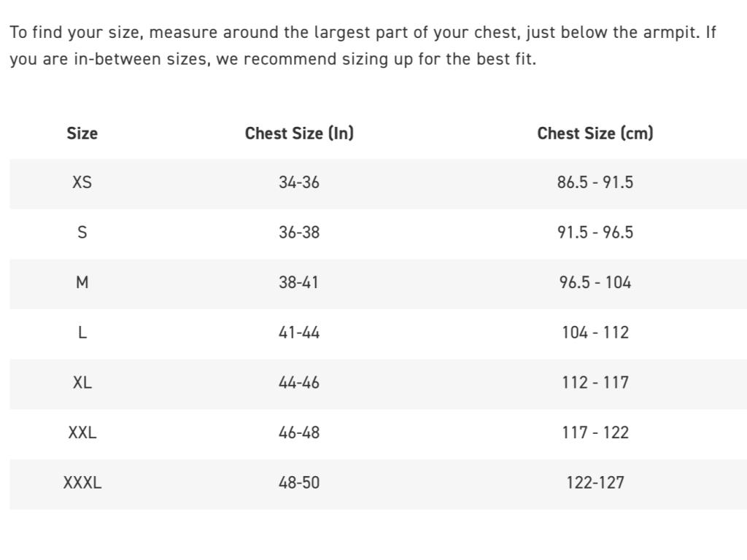Viewport: 747px width, 560px height.
Task: Select the XXXL size row label
Action: 82,482
